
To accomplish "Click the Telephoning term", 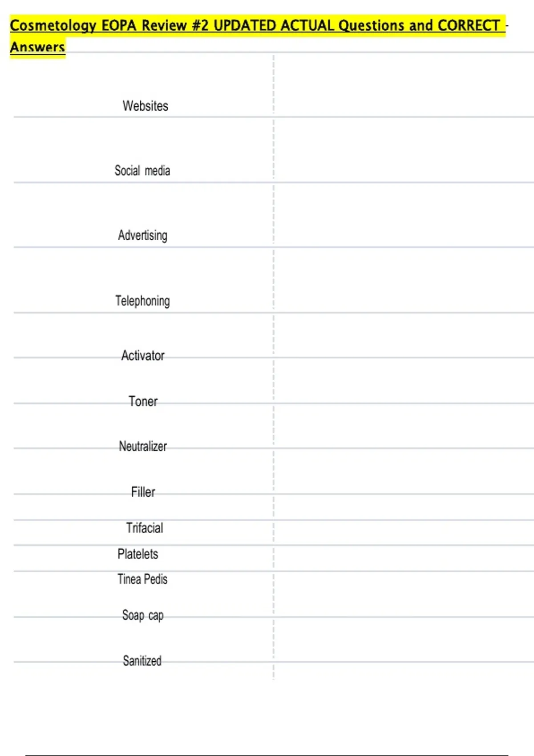I will tap(142, 301).
